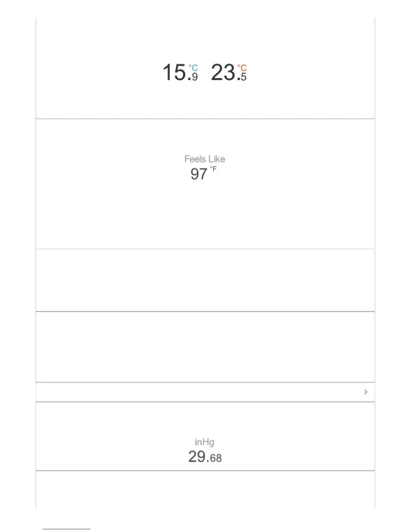411x532 pixels.
Task: Click the empty panel below Feels Like card
Action: 205,280
